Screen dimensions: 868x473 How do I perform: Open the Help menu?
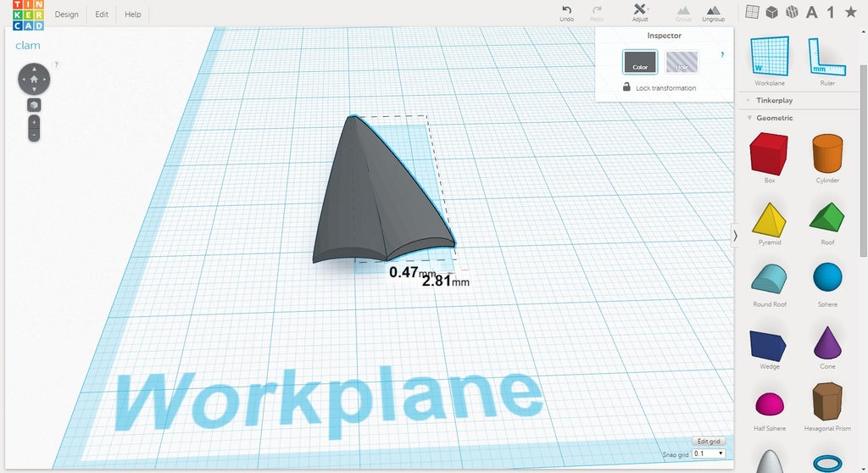coord(133,14)
